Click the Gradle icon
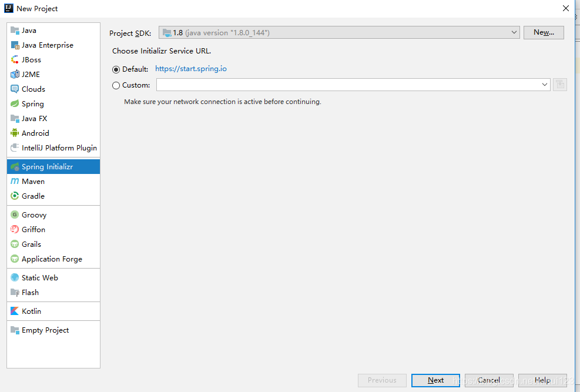The height and width of the screenshot is (392, 580). click(15, 196)
